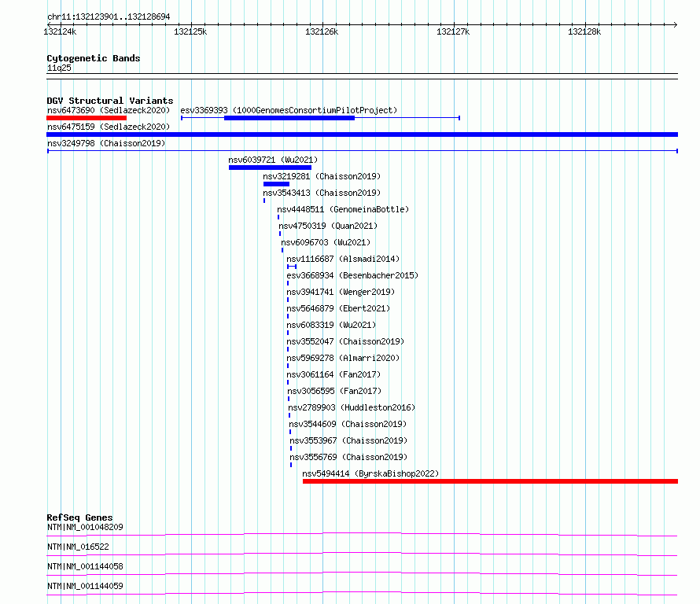Open the nsv6475159 (Sedlazeck2020) label
The image size is (700, 604).
pyautogui.click(x=109, y=127)
